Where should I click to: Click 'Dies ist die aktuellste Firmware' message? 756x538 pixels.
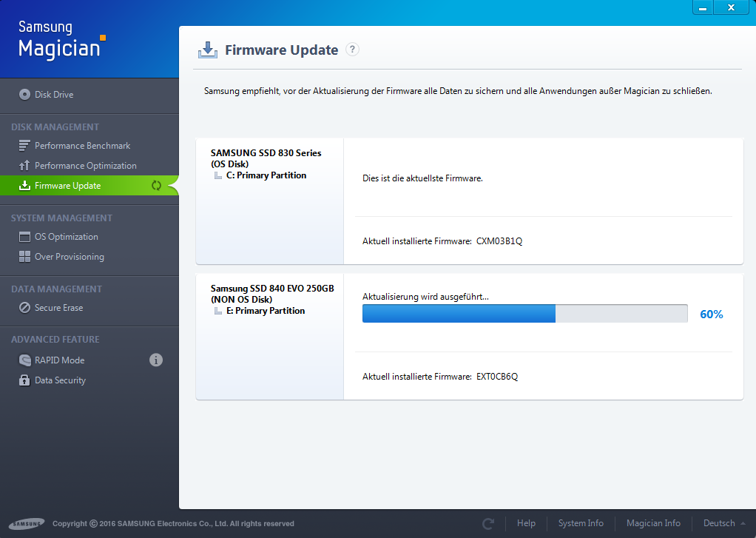coord(422,178)
